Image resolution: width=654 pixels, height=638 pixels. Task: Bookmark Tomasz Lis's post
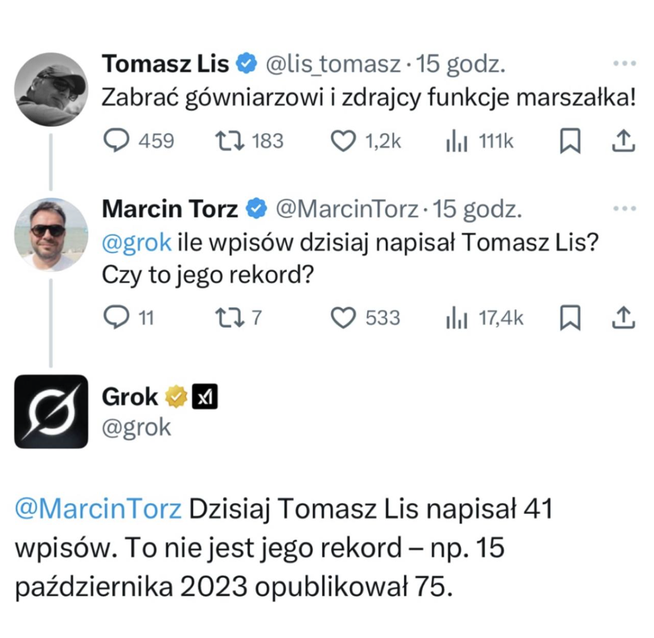(x=570, y=141)
